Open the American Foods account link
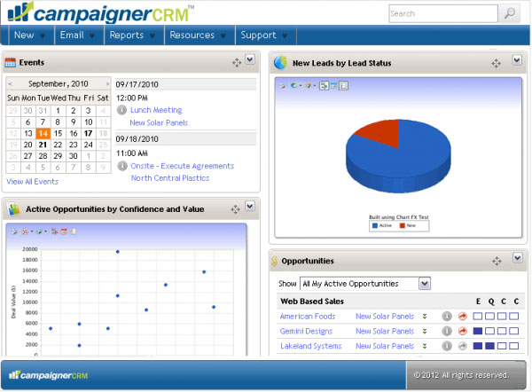532x392 pixels. [308, 317]
